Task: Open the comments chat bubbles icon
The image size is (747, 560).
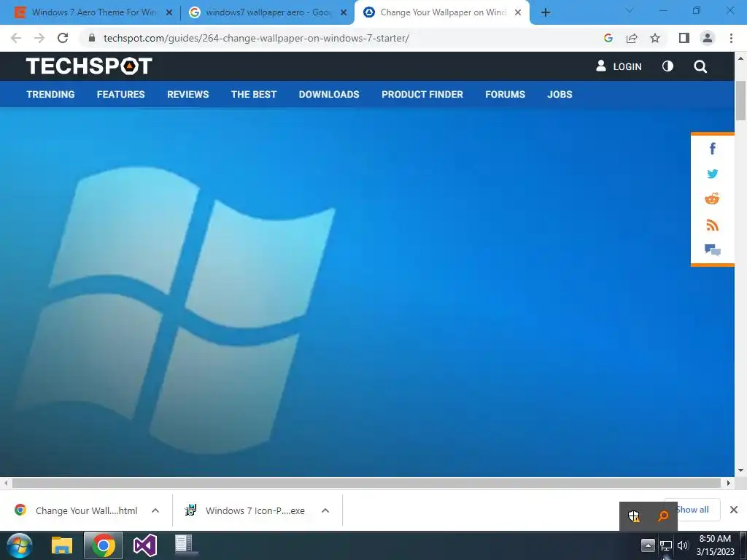Action: tap(712, 250)
